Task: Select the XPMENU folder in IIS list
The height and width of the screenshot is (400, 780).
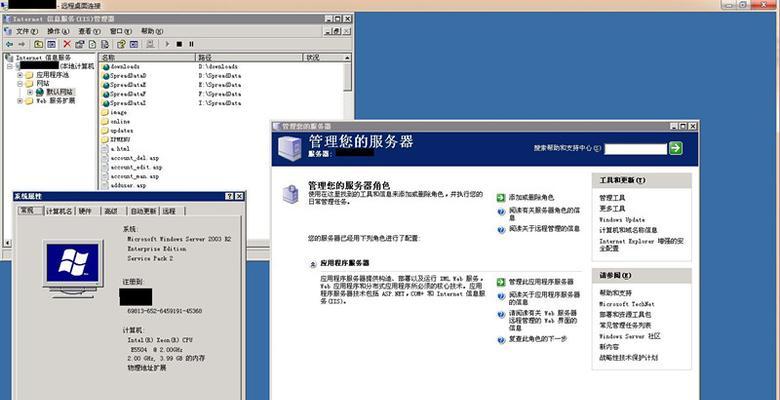Action: (x=119, y=140)
